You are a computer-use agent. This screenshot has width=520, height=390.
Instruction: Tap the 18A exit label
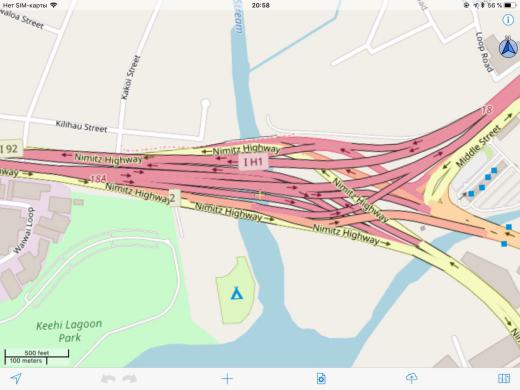[x=98, y=179]
